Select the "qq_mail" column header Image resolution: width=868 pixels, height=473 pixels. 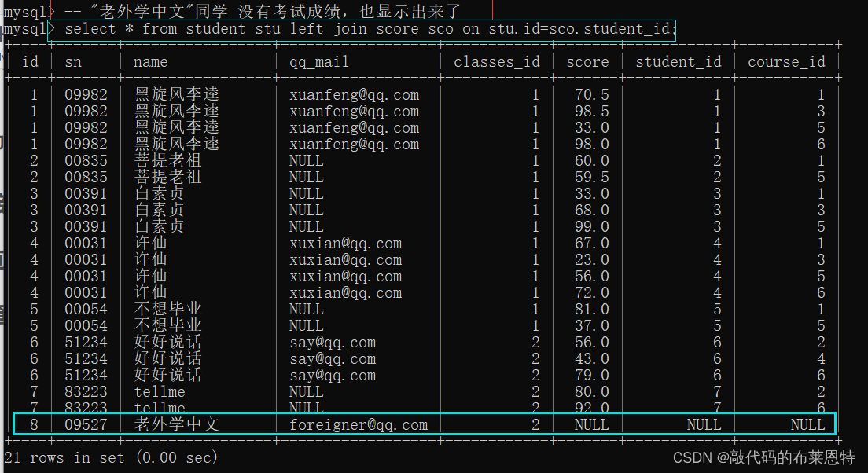[319, 62]
